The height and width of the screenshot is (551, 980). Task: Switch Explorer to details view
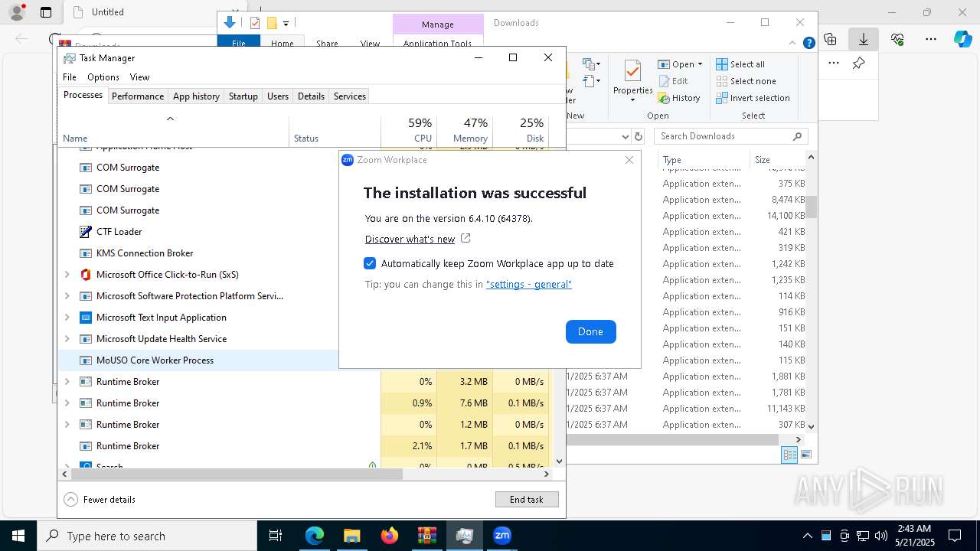pos(789,455)
